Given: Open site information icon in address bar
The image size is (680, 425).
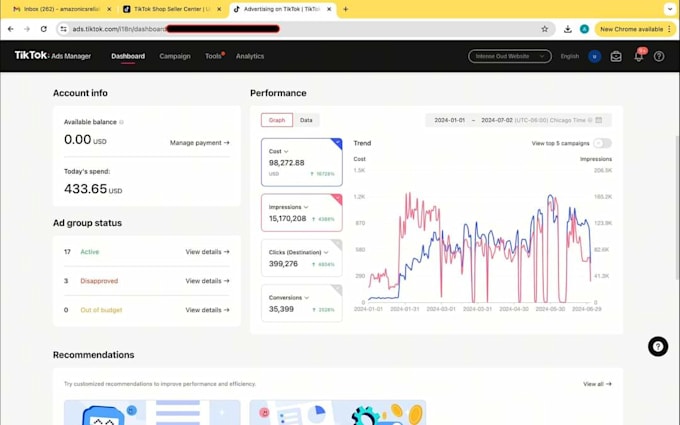Looking at the screenshot, I should click(63, 29).
